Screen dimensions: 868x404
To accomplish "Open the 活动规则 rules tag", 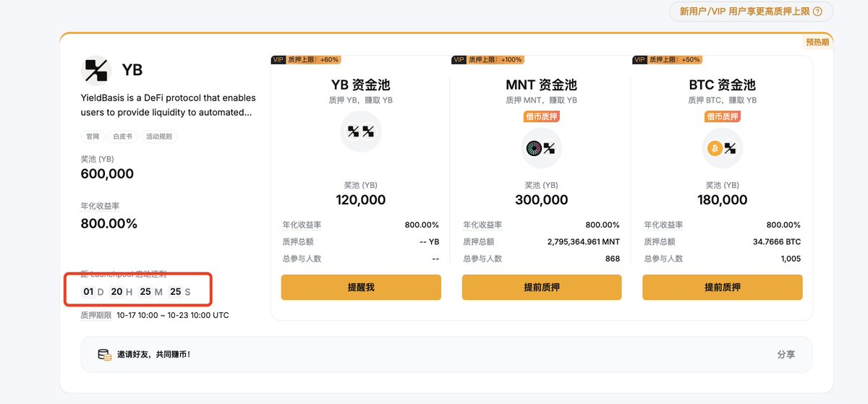I will 158,136.
